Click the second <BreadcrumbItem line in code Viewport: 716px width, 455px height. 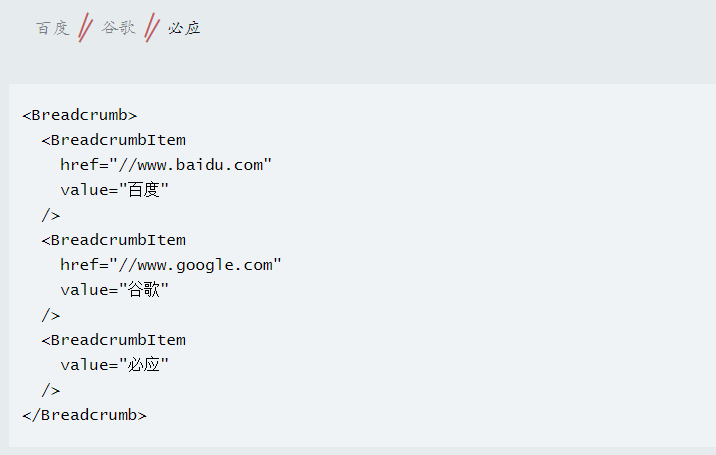click(114, 240)
